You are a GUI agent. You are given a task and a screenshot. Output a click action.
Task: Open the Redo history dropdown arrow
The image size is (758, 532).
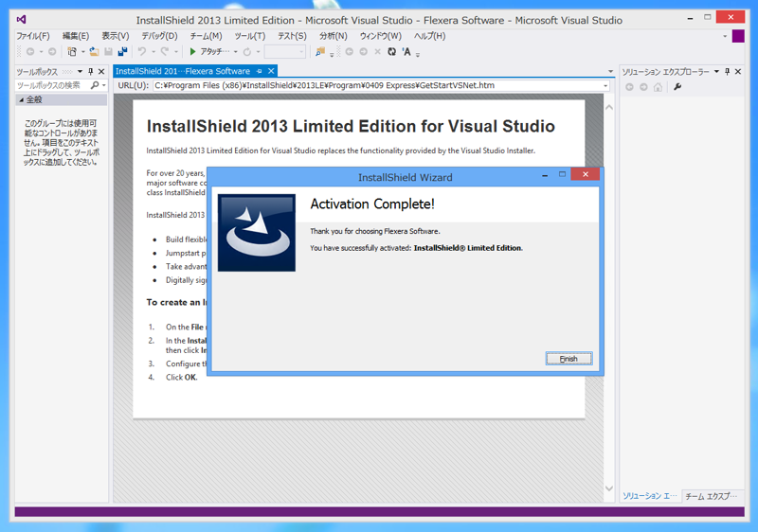click(176, 52)
